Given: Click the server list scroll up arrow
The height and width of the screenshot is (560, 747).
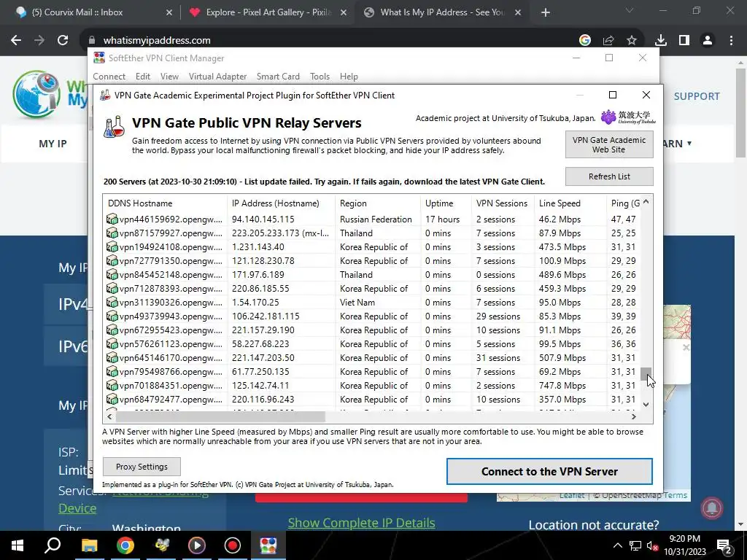Looking at the screenshot, I should coord(646,202).
